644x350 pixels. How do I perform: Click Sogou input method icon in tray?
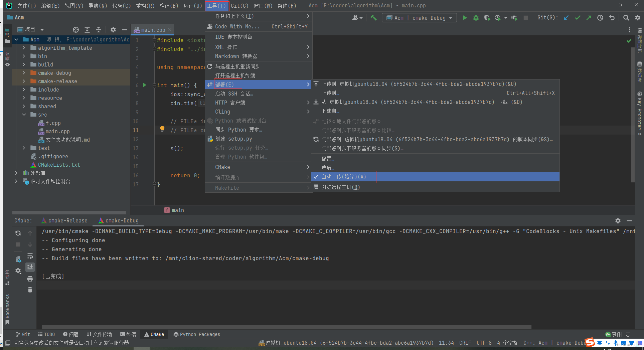(x=590, y=342)
